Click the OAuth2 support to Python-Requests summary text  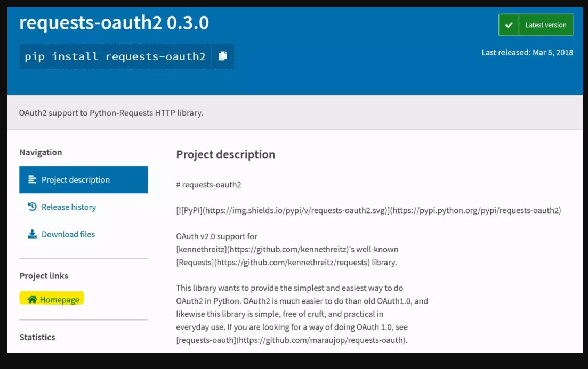click(x=111, y=113)
